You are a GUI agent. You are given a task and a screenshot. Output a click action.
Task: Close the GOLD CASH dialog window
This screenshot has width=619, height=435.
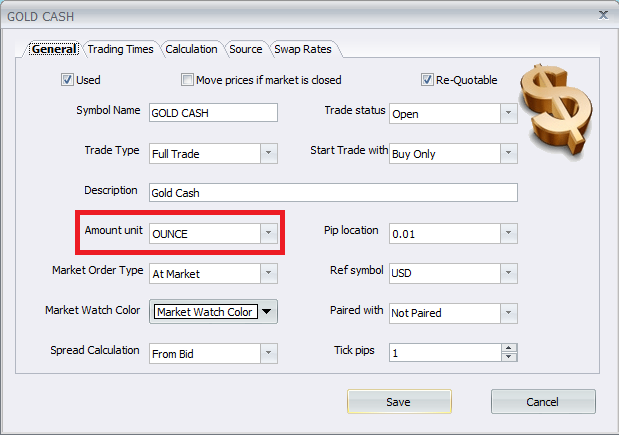(x=602, y=15)
